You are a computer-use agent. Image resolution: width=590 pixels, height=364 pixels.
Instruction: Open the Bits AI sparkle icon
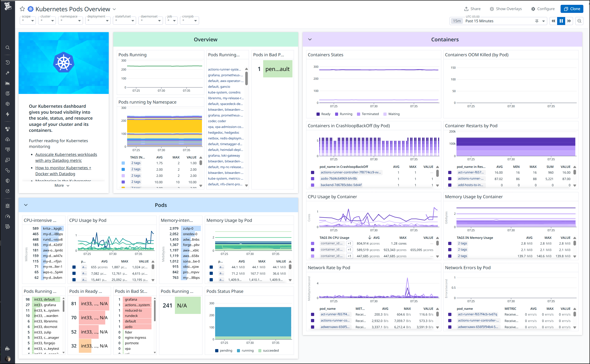tap(8, 73)
